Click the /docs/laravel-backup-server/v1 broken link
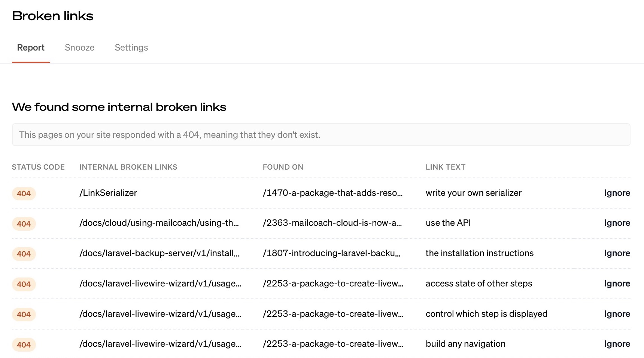The image size is (644, 358). 159,253
